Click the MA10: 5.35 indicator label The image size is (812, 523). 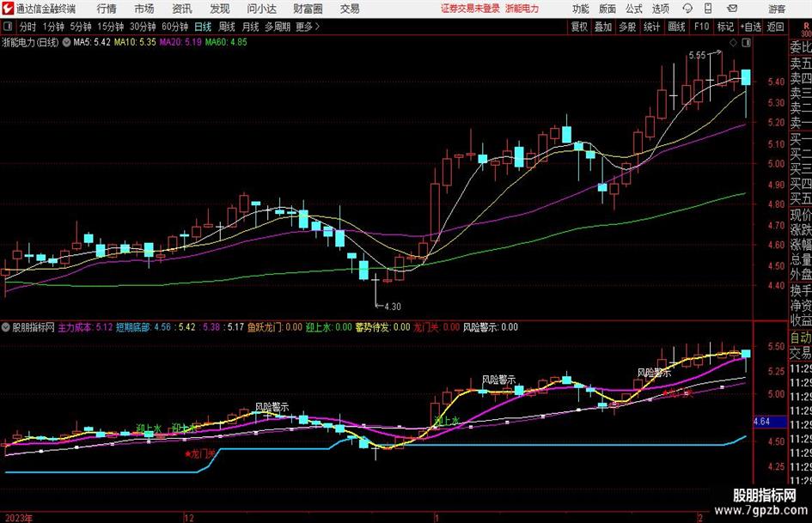click(135, 42)
